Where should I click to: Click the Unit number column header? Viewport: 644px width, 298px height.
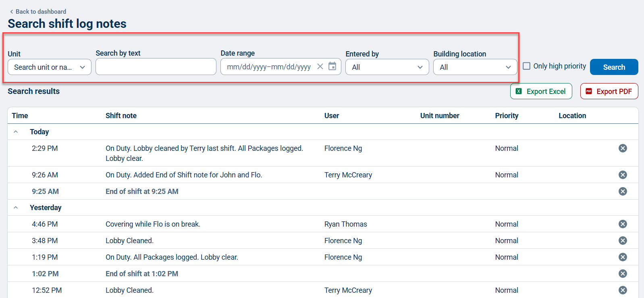coord(440,116)
